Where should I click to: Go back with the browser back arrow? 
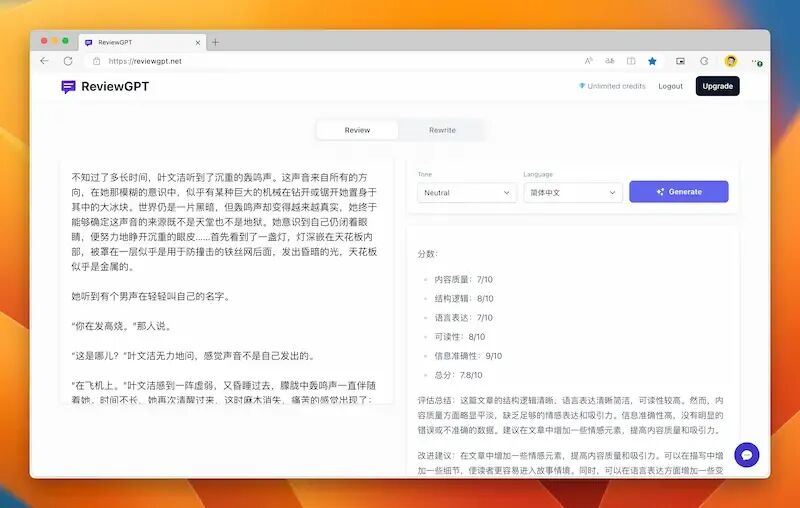pos(44,61)
